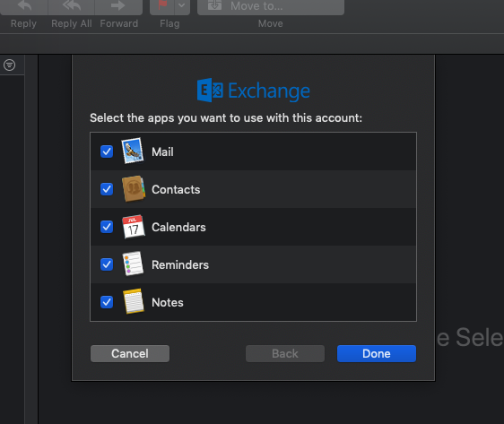Go back with the Back button
The height and width of the screenshot is (424, 504).
pos(285,354)
